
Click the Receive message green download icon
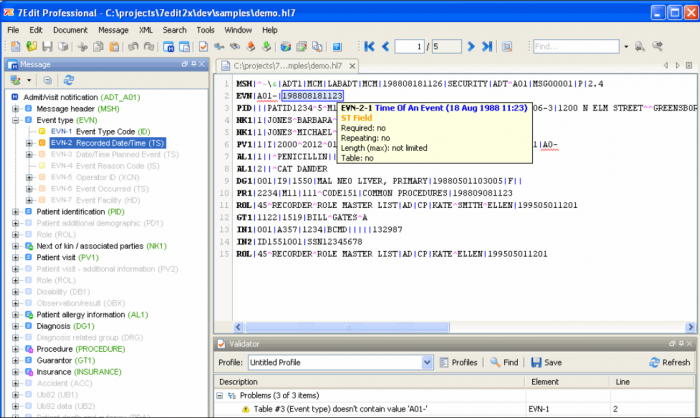pos(267,46)
